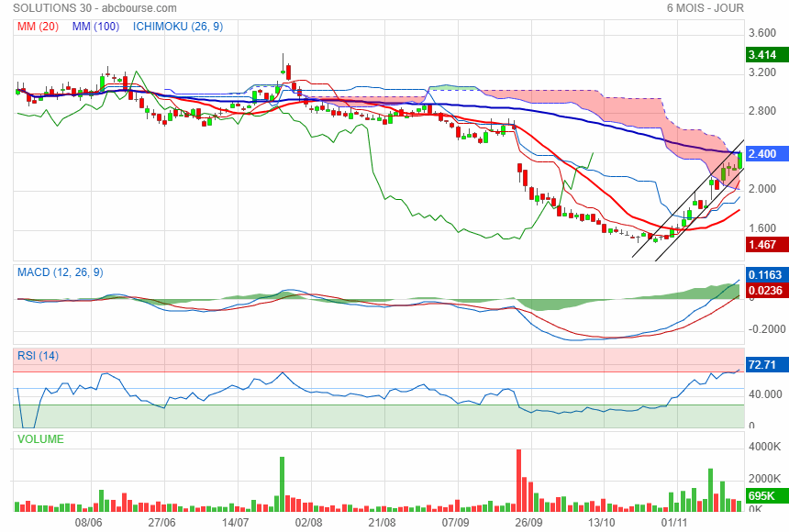
Task: Select the MM (20) legend label
Action: (38, 27)
